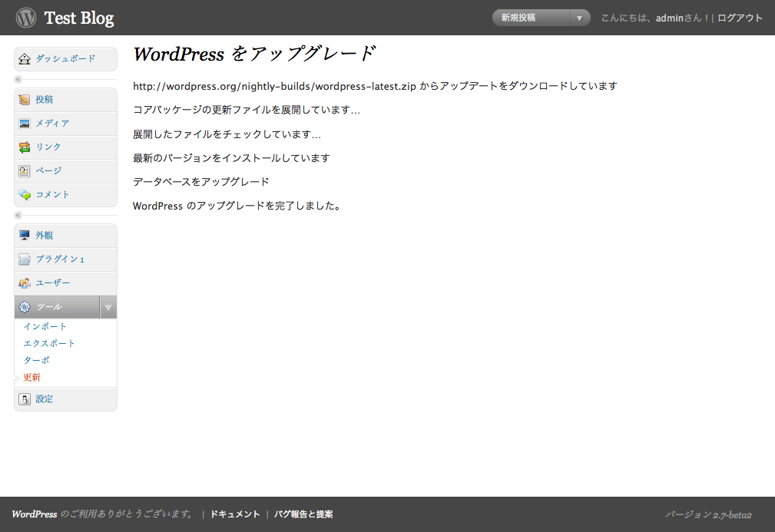Viewport: 775px width, 532px height.
Task: Click the アップグレードを完了しました message
Action: click(238, 206)
